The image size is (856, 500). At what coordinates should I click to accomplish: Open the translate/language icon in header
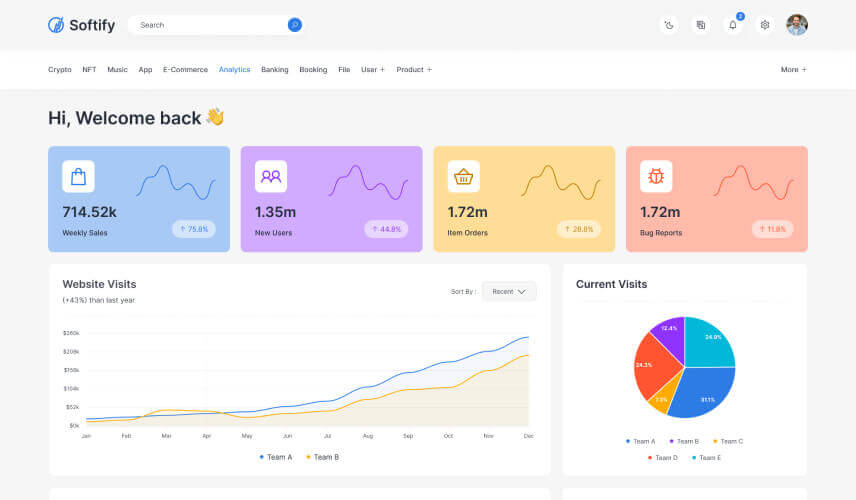pyautogui.click(x=701, y=25)
